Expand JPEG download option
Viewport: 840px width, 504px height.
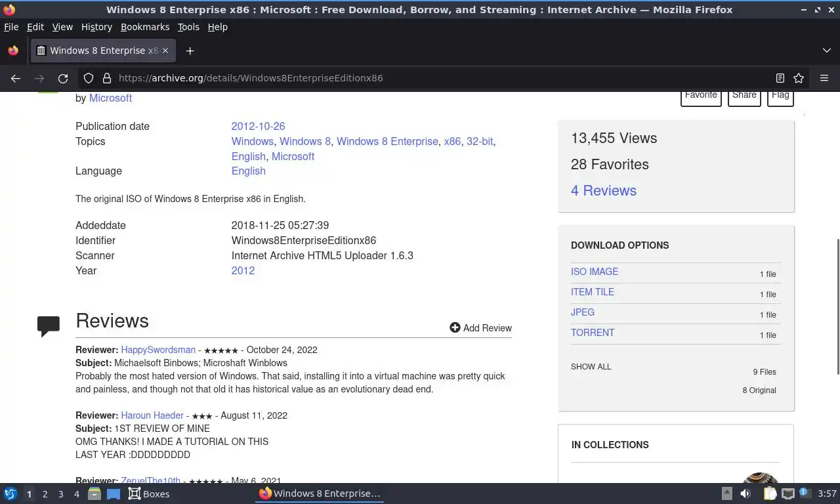coord(583,312)
